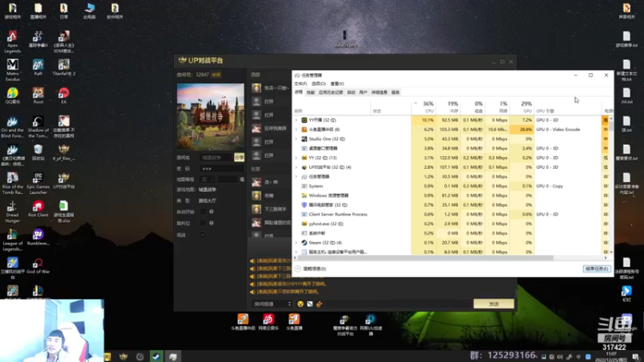The height and width of the screenshot is (362, 644).
Task: Open map level dropdown in UP room settings
Action: tap(208, 179)
